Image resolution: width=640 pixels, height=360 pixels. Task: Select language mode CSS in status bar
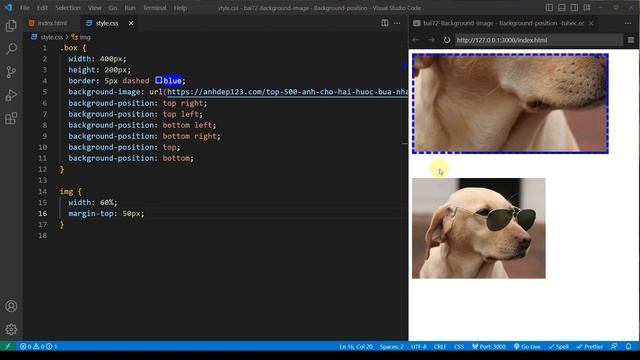(x=459, y=347)
